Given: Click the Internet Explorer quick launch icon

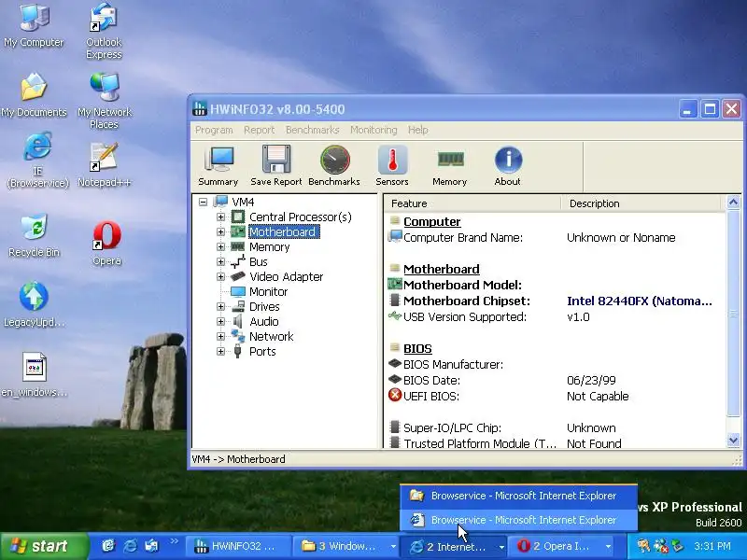Looking at the screenshot, I should [130, 546].
